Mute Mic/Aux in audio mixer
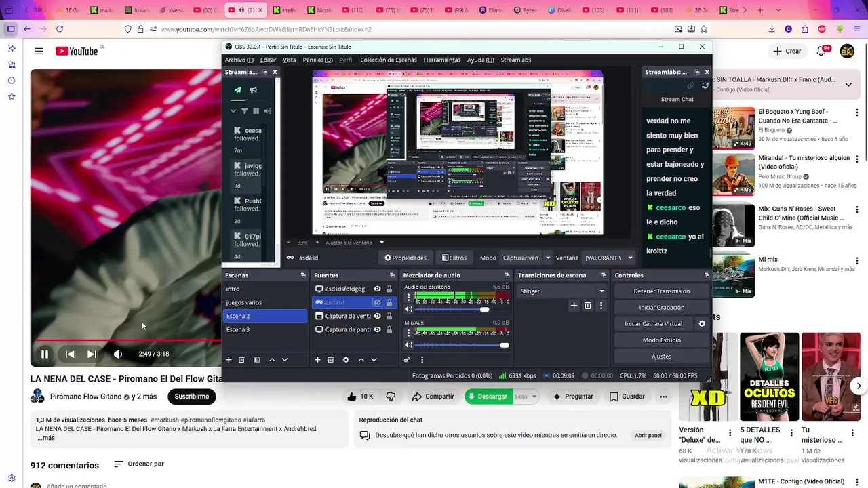Image resolution: width=868 pixels, height=488 pixels. click(x=408, y=345)
